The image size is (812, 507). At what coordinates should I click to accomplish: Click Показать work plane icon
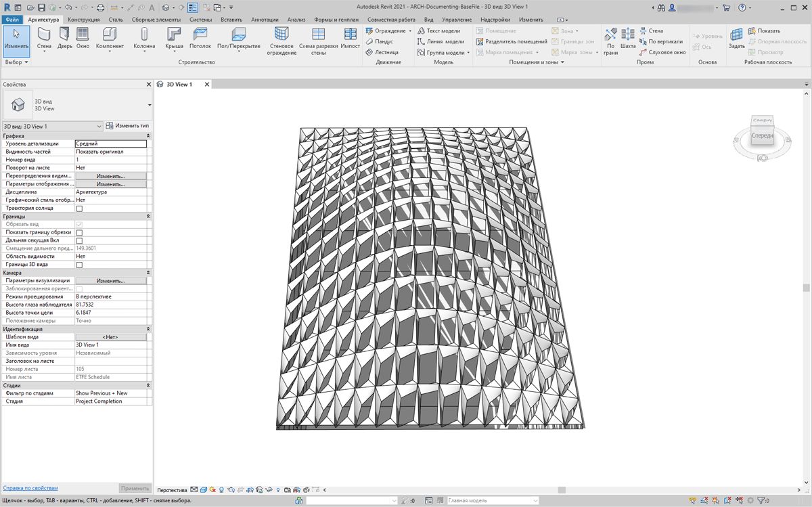tap(752, 31)
